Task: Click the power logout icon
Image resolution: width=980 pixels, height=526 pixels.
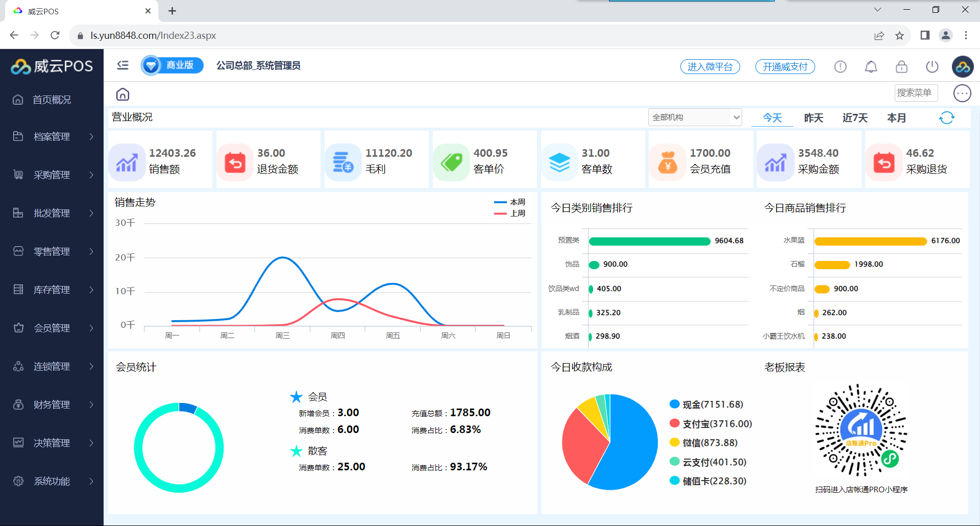Action: point(932,67)
